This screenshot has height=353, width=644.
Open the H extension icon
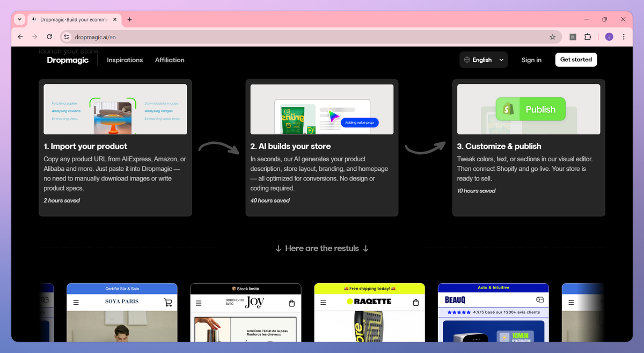coord(573,37)
